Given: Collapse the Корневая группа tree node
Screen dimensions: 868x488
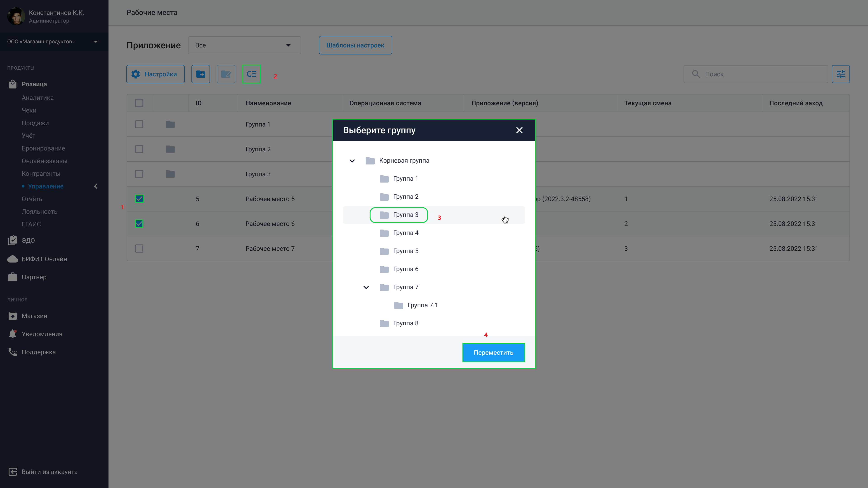Looking at the screenshot, I should coord(352,161).
